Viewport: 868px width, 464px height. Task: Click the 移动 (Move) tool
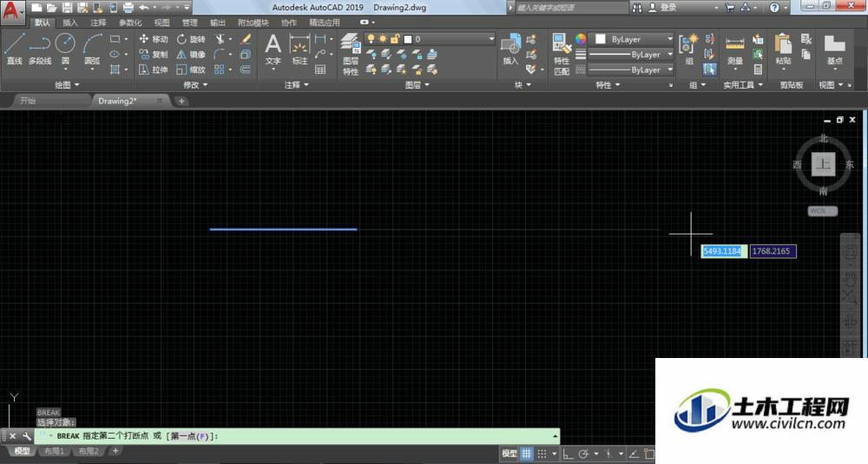[x=154, y=39]
